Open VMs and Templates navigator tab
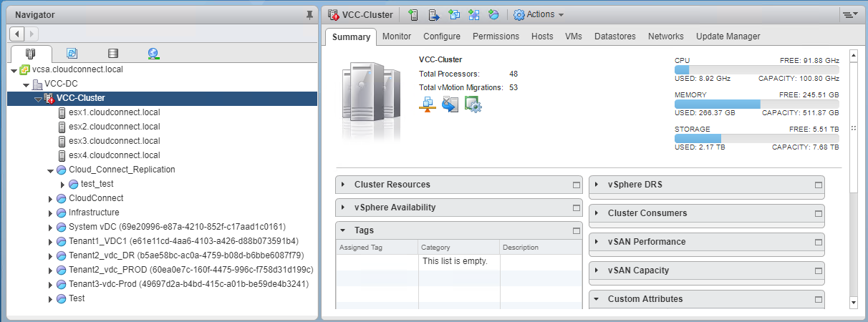Screen dimensions: 868x322 [x=72, y=54]
